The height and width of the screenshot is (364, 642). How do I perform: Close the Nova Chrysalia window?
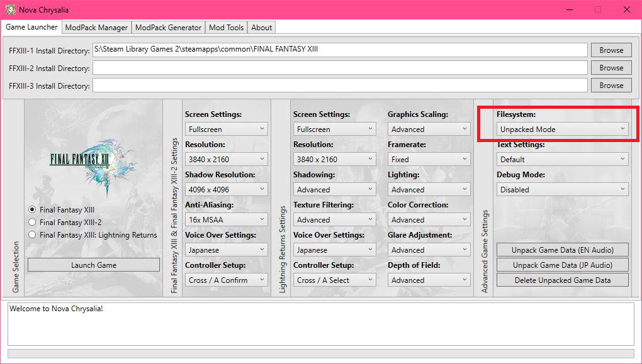(x=626, y=9)
